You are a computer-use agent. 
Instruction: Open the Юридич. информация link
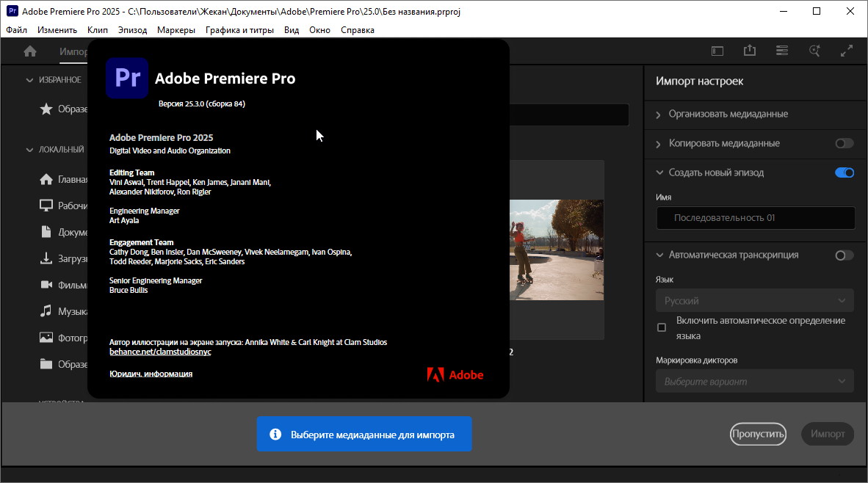coord(151,374)
